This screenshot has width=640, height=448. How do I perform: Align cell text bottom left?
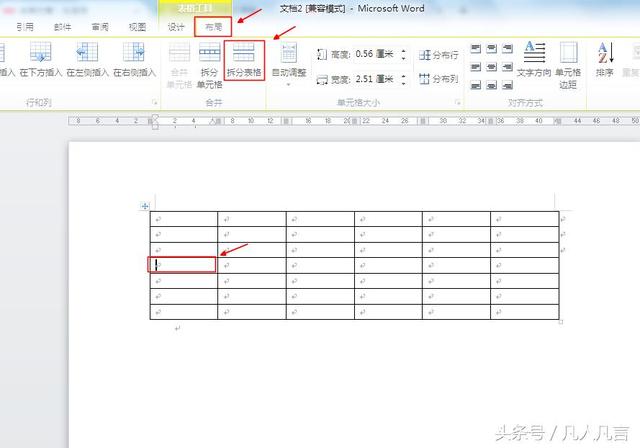(x=476, y=85)
